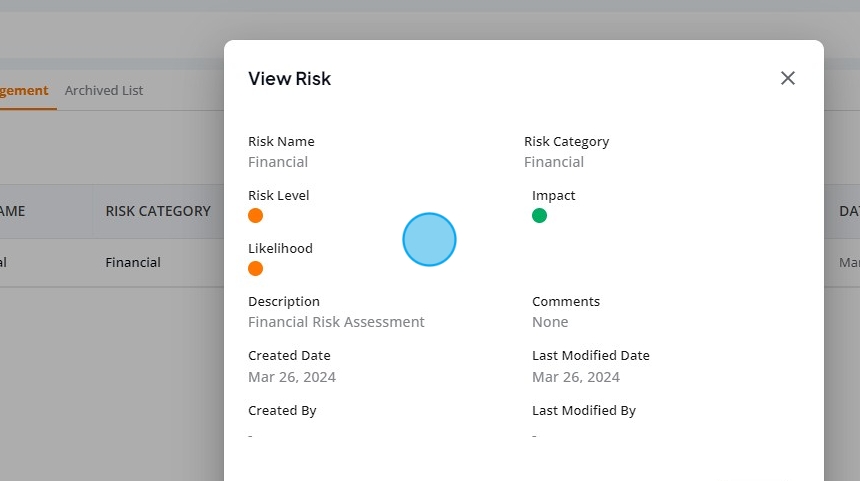This screenshot has width=860, height=481.
Task: Click the orange Likelihood indicator dot
Action: pos(256,269)
